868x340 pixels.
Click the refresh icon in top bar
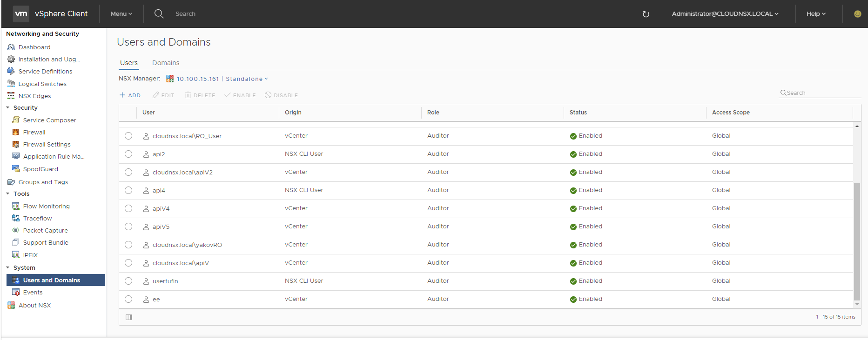pyautogui.click(x=646, y=14)
